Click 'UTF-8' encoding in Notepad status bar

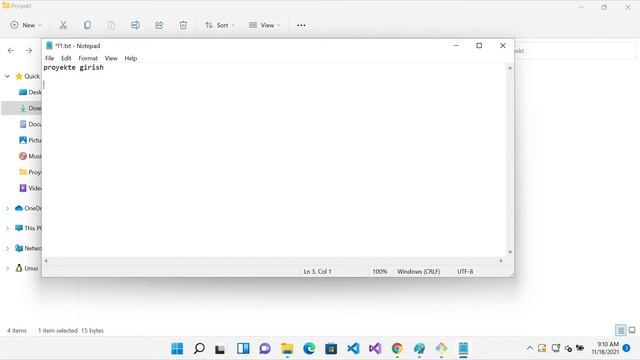(x=465, y=271)
